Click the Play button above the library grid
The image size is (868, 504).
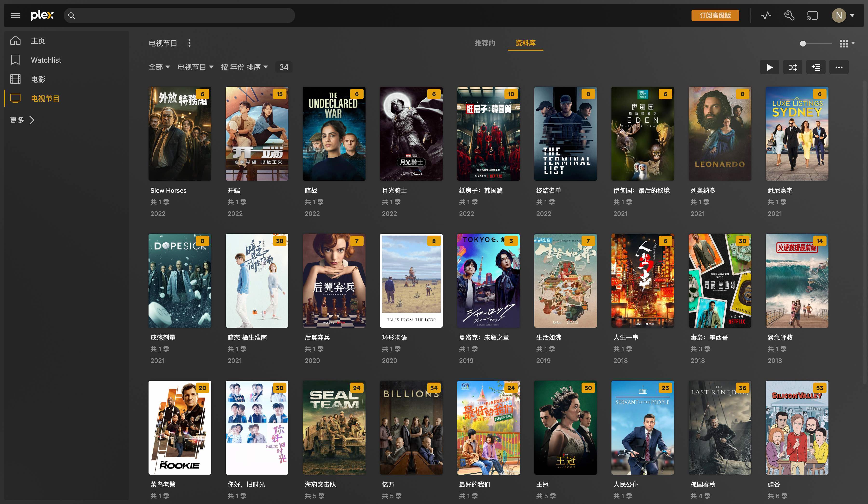click(769, 67)
